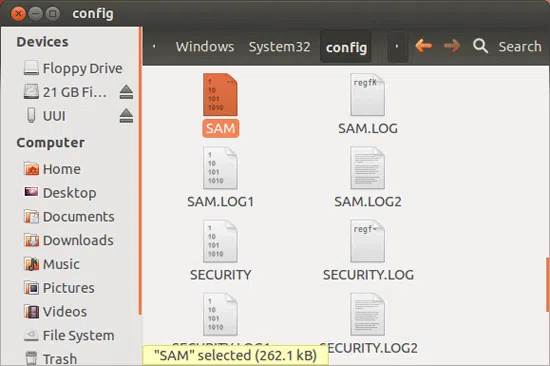Click the SAM.LOG file name label
The height and width of the screenshot is (366, 550).
pos(368,128)
